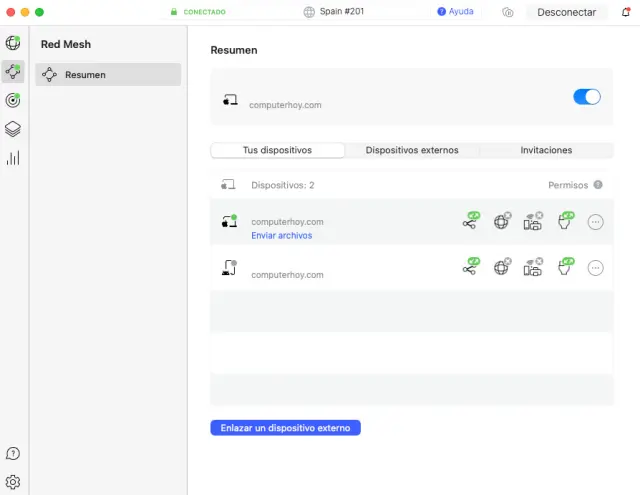
Task: Open the Ayuda help link
Action: coord(455,11)
